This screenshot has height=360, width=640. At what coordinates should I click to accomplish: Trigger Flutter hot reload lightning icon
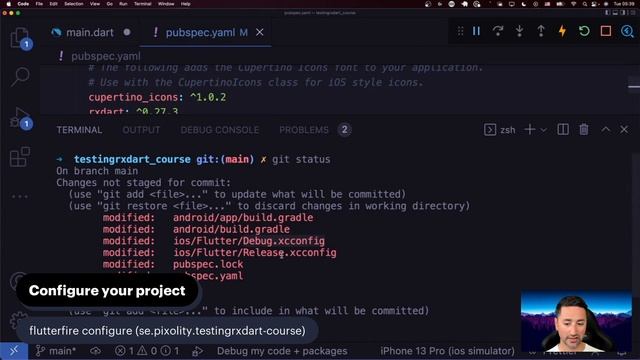click(x=562, y=31)
